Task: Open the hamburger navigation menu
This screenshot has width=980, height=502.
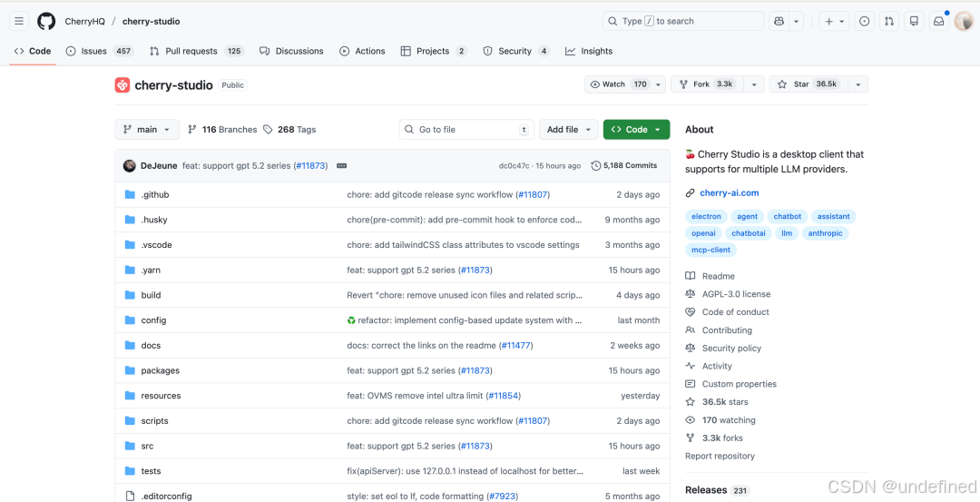Action: click(19, 21)
